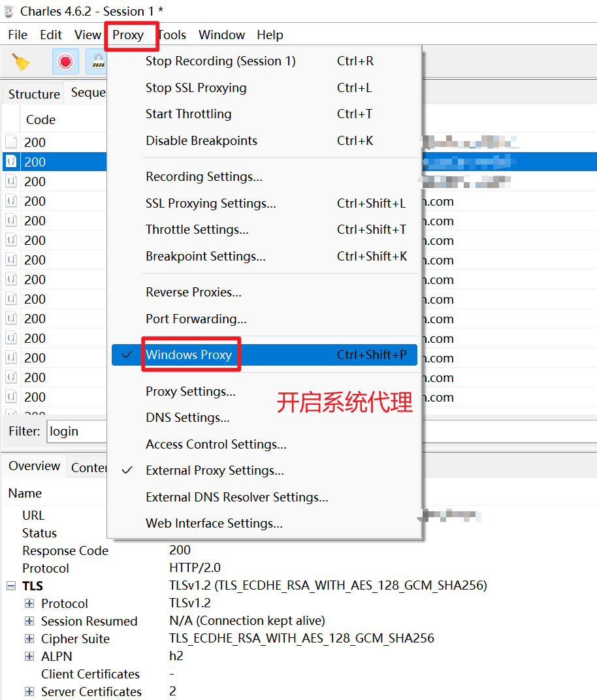Expand the Session Resumed node
597x700 pixels.
click(29, 621)
